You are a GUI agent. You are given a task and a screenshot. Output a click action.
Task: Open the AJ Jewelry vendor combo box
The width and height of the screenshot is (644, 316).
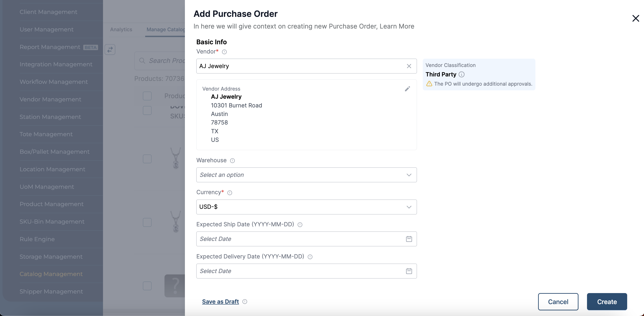click(300, 66)
